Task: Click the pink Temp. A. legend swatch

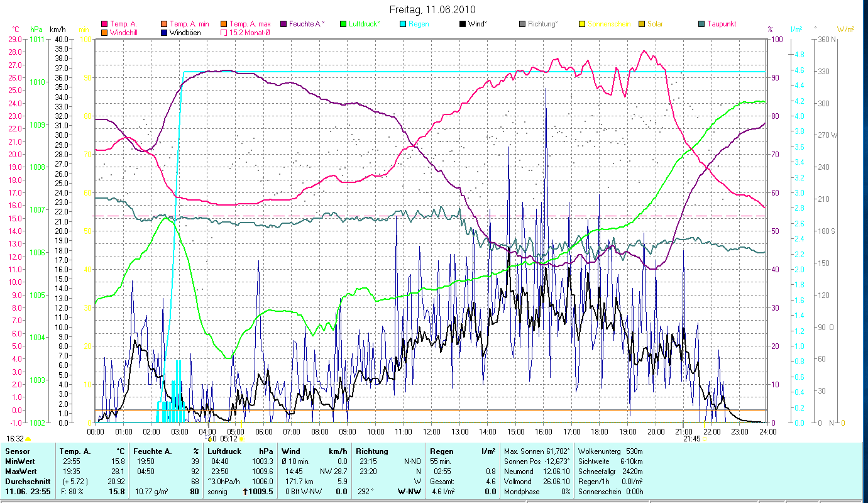Action: 104,24
